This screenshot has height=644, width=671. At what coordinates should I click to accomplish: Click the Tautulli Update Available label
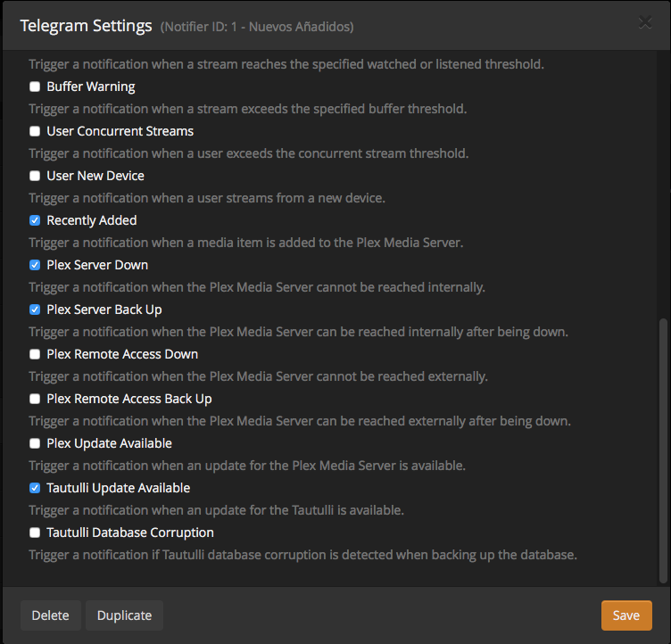(x=118, y=488)
